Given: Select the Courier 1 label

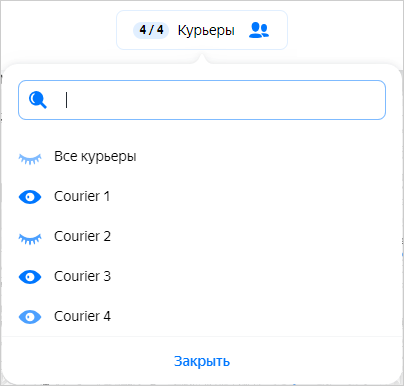Looking at the screenshot, I should [82, 196].
